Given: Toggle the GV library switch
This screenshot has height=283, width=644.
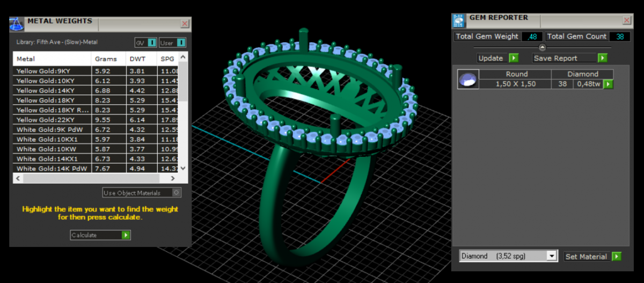Looking at the screenshot, I should point(152,42).
